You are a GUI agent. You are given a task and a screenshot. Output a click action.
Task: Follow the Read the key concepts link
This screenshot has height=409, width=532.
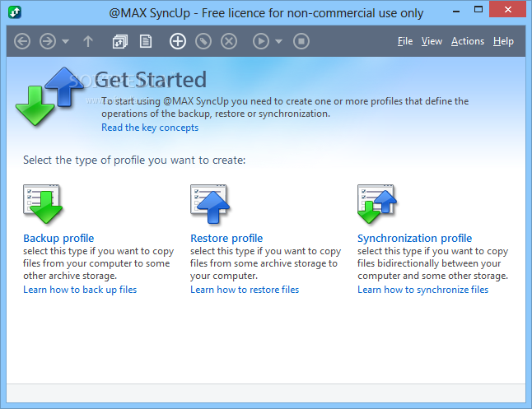pyautogui.click(x=150, y=128)
